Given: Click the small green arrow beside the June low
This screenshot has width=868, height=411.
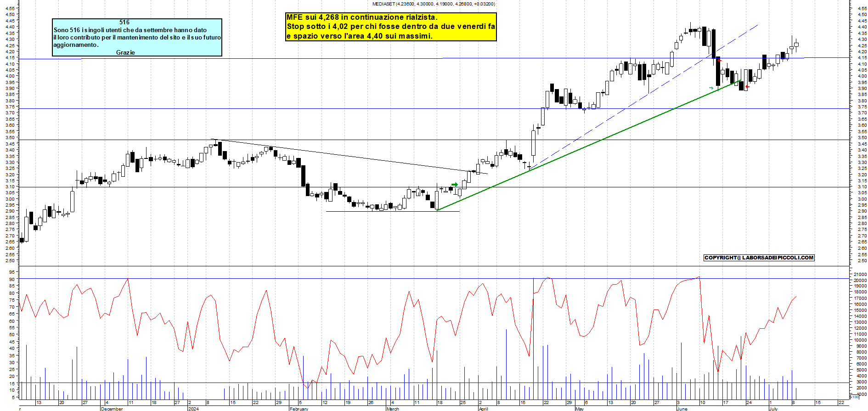Looking at the screenshot, I should [x=711, y=88].
